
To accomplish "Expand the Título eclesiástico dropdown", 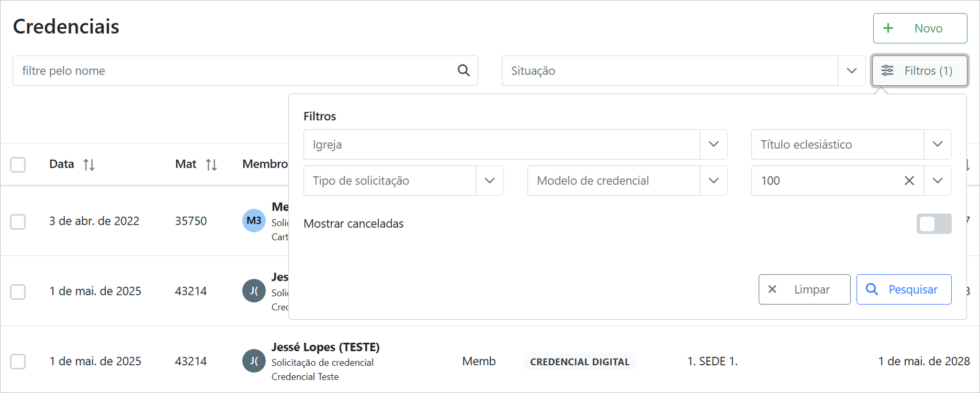I will tap(937, 144).
